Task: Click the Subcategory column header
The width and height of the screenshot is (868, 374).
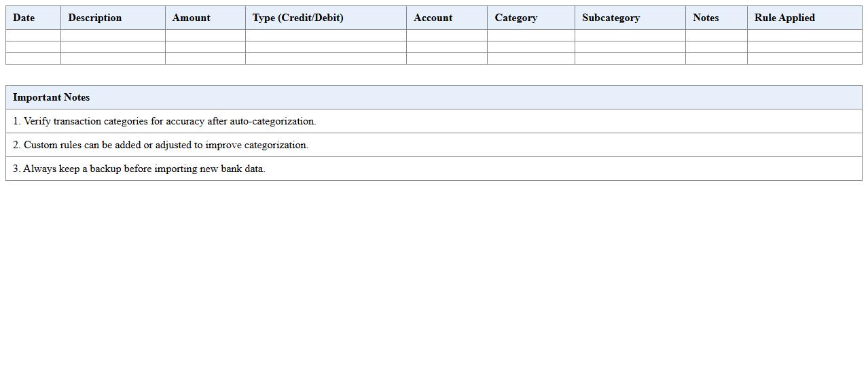Action: pos(630,18)
